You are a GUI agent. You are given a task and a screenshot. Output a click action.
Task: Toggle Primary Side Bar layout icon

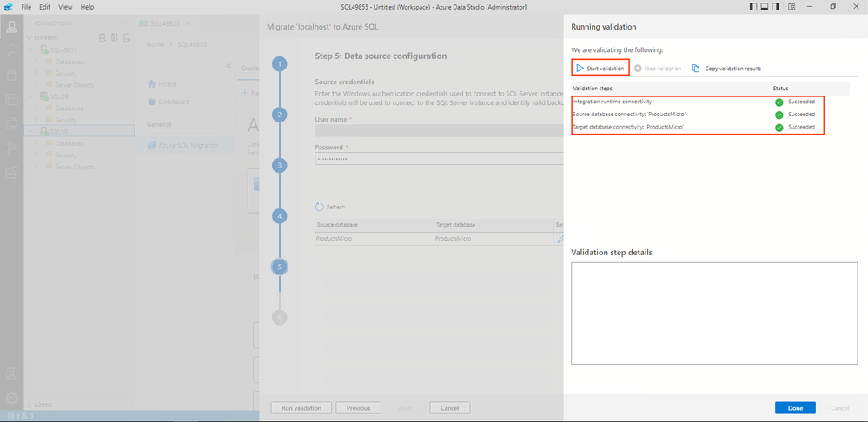(x=752, y=7)
